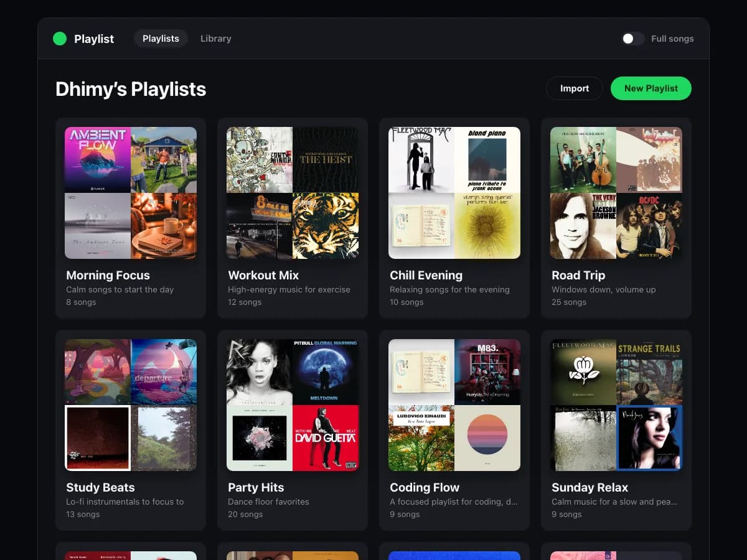
Task: Switch to the Playlists tab
Action: 161,39
